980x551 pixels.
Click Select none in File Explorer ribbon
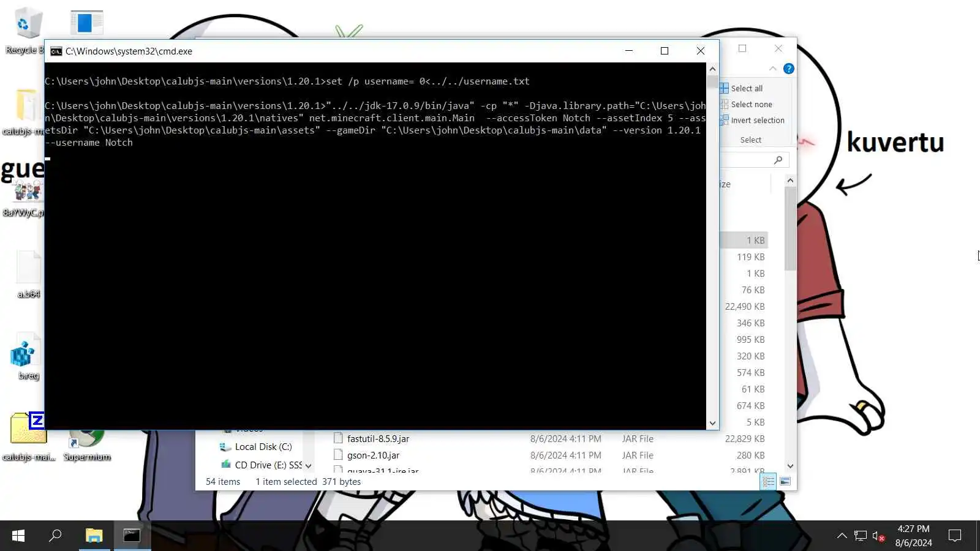[746, 104]
